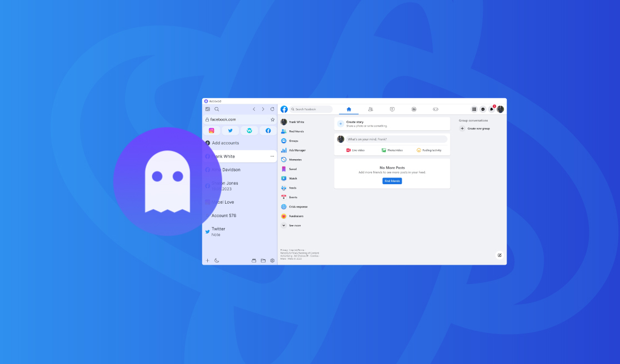
Task: Reload the page with the refresh icon
Action: click(272, 109)
